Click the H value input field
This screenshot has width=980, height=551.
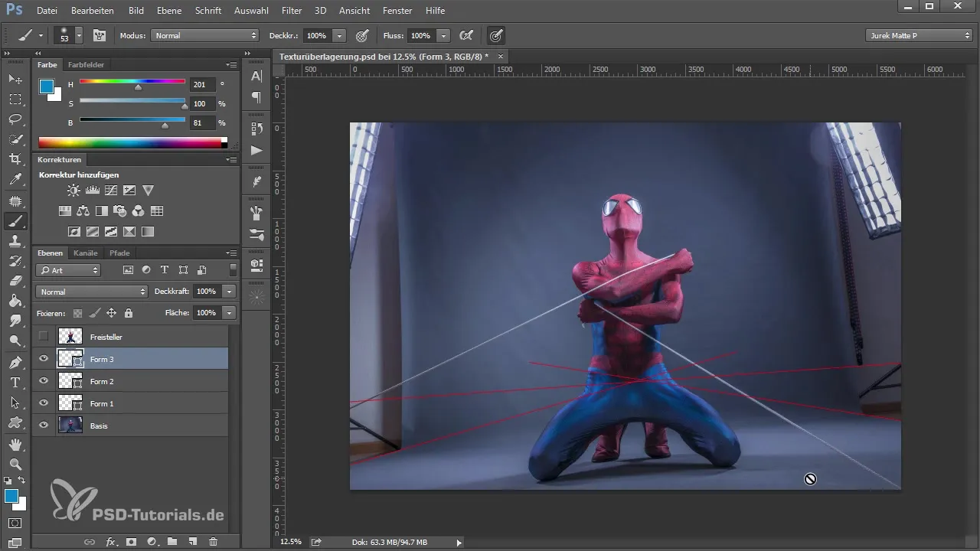(203, 84)
